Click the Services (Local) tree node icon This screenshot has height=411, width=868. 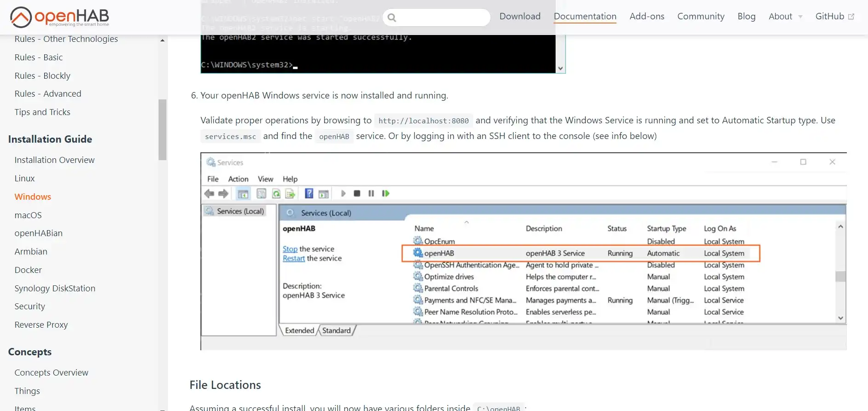click(x=210, y=211)
